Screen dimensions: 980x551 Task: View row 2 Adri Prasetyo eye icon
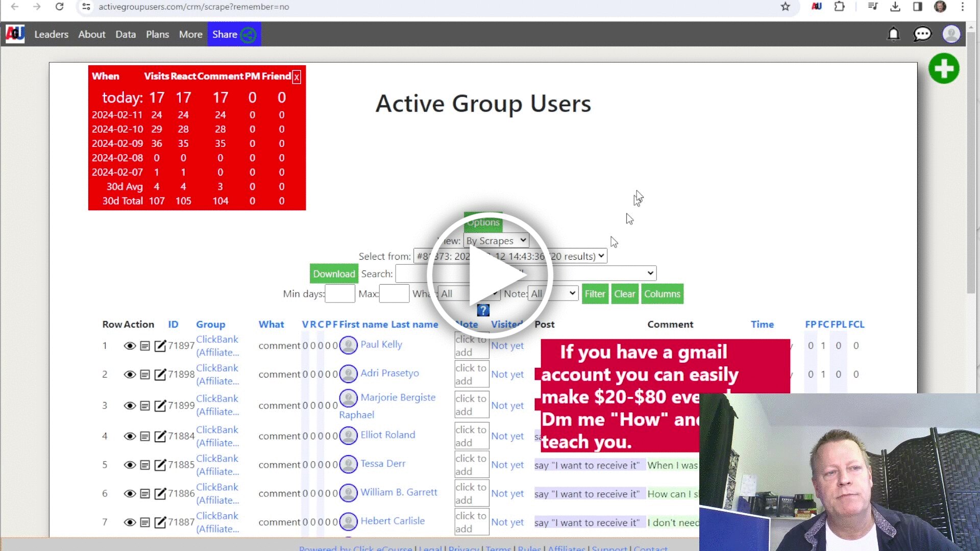pyautogui.click(x=130, y=374)
